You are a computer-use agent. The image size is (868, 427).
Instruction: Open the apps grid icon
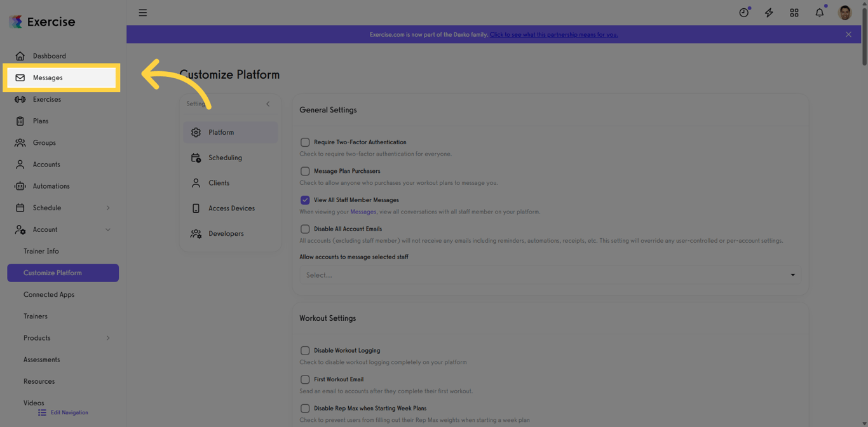tap(794, 12)
